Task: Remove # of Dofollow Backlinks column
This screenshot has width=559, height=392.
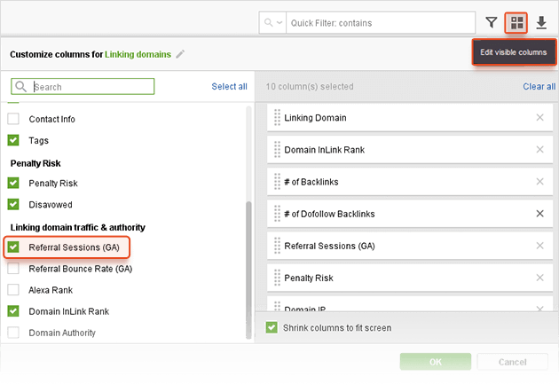Action: coord(540,214)
